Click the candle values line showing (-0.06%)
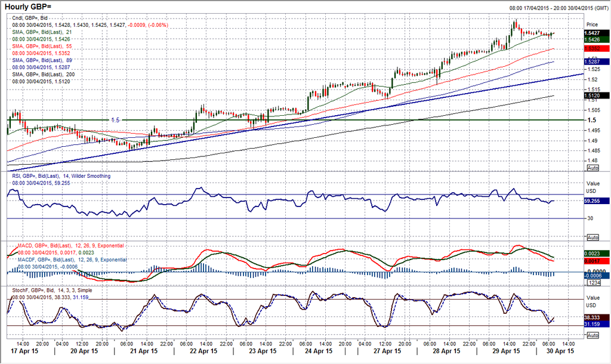611x364 pixels. coord(90,25)
